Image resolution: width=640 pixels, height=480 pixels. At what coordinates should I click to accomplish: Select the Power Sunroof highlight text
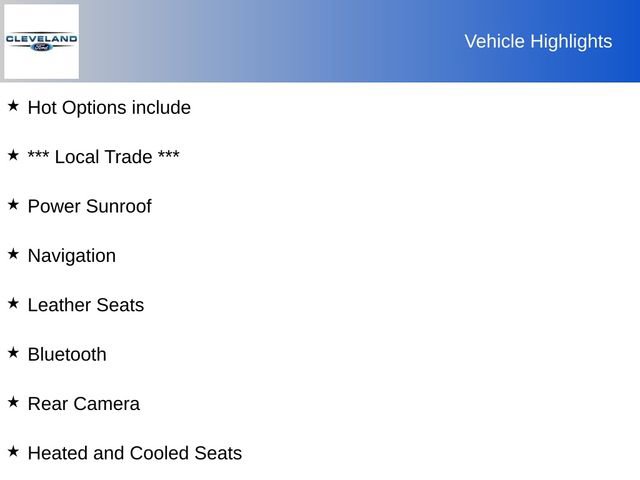(89, 206)
